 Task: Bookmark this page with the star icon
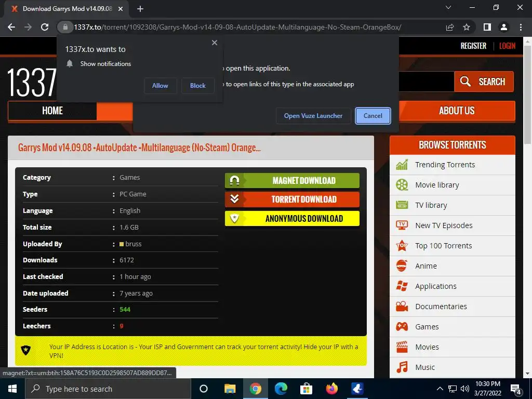(x=467, y=27)
